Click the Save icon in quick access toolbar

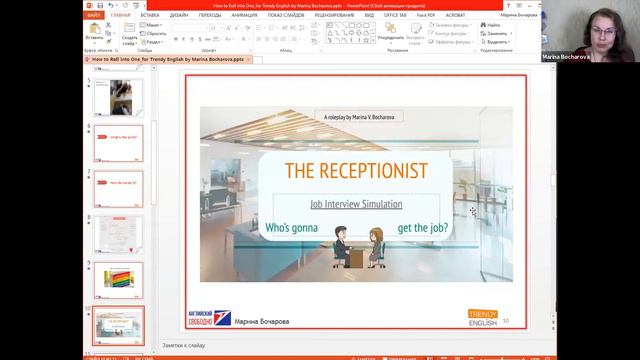click(x=100, y=6)
